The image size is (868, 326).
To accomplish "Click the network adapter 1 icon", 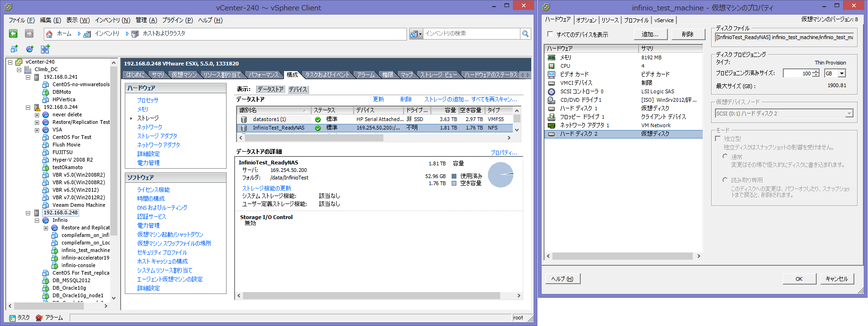I will pos(552,125).
